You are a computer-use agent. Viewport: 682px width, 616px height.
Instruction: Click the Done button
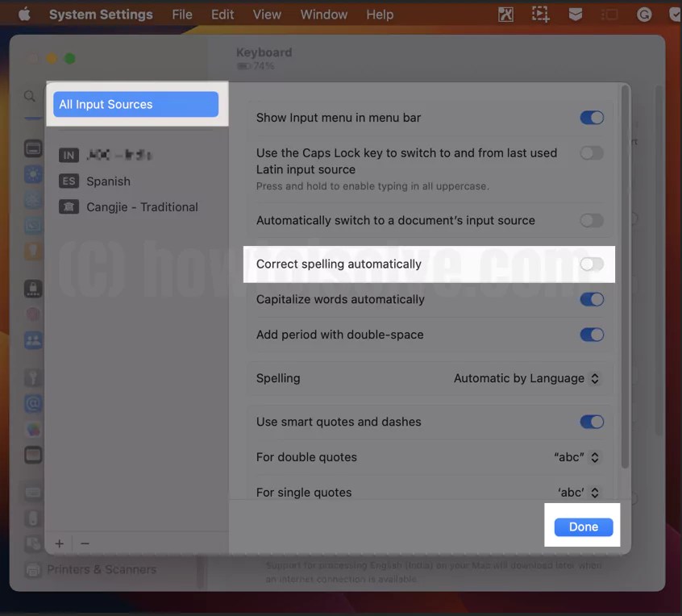coord(583,526)
